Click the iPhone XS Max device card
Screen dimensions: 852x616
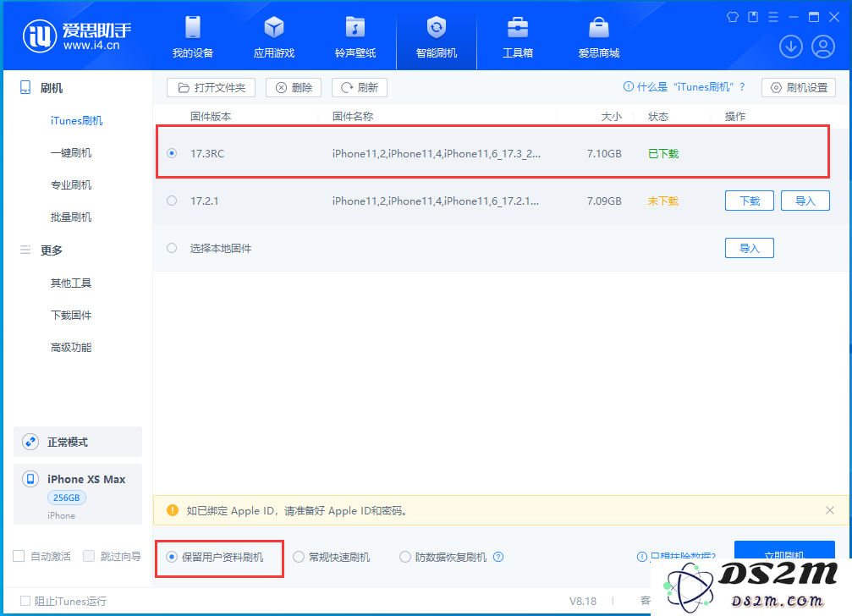coord(78,494)
